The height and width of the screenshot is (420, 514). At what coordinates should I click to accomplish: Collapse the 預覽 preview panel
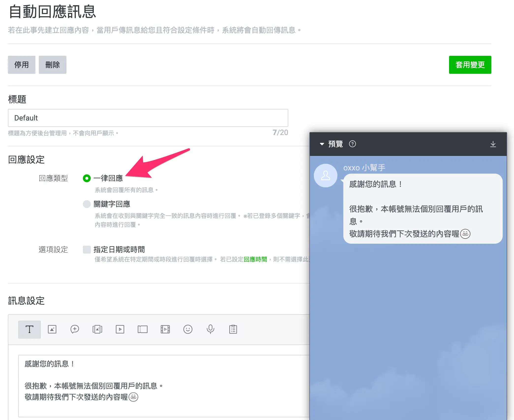pos(322,144)
